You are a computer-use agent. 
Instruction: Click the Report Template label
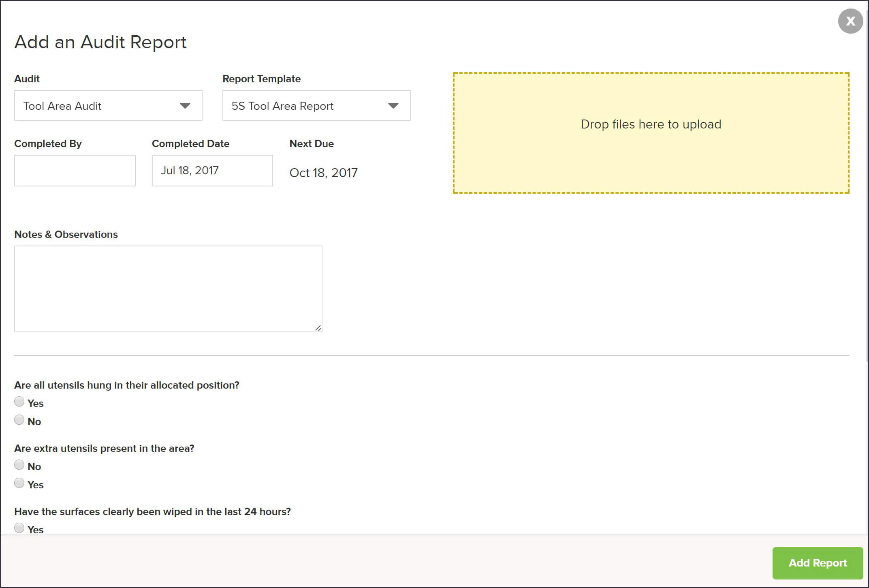coord(261,79)
